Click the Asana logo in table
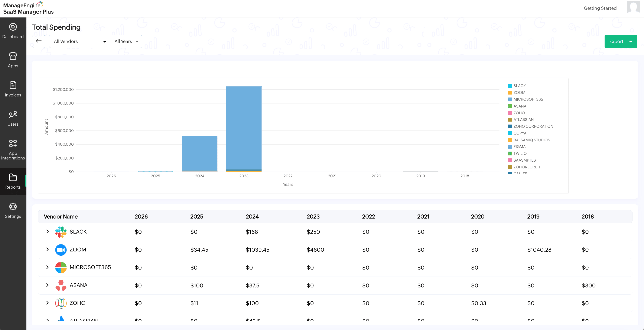The image size is (644, 330). pos(61,285)
